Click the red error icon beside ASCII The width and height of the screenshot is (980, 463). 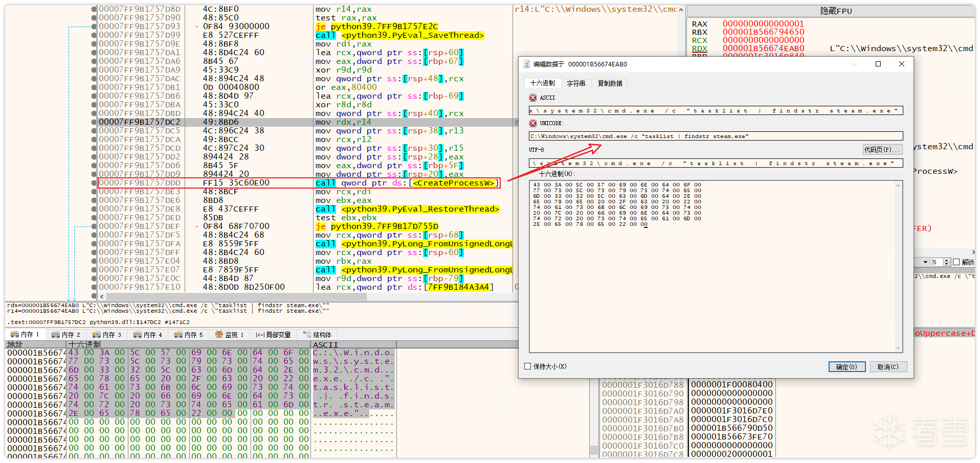tap(533, 98)
